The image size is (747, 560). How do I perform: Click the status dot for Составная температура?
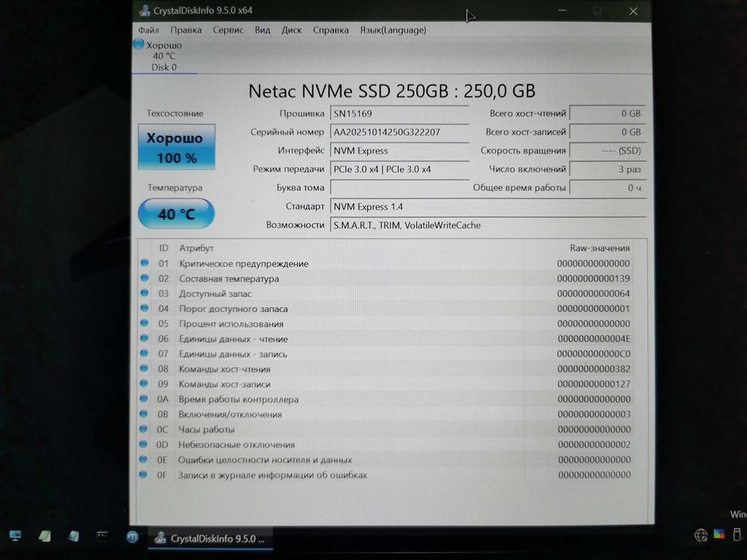pos(144,278)
